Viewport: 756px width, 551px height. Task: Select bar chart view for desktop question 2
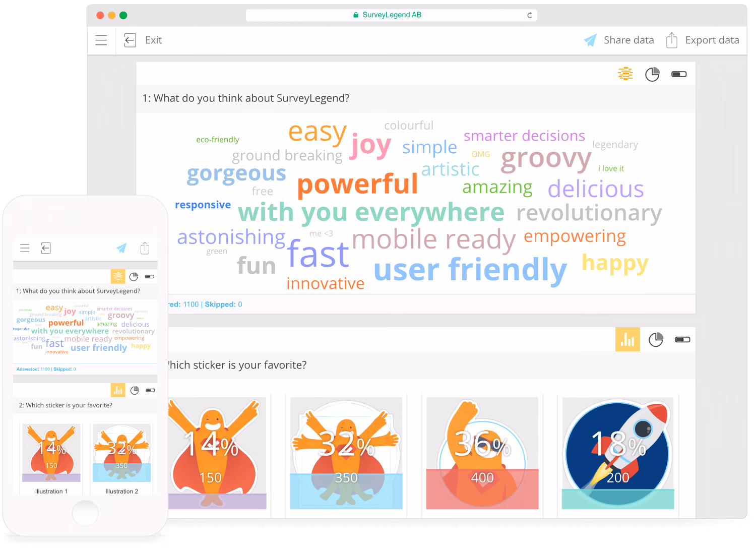[627, 339]
